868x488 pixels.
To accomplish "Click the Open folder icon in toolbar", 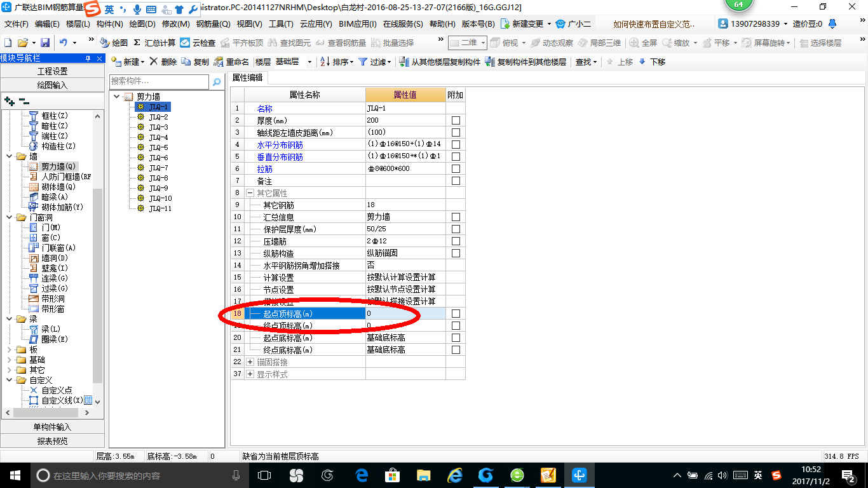I will click(x=22, y=43).
